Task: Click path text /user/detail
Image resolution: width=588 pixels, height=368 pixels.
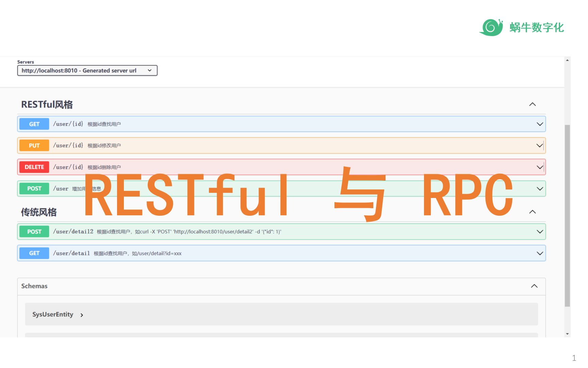Action: 71,253
